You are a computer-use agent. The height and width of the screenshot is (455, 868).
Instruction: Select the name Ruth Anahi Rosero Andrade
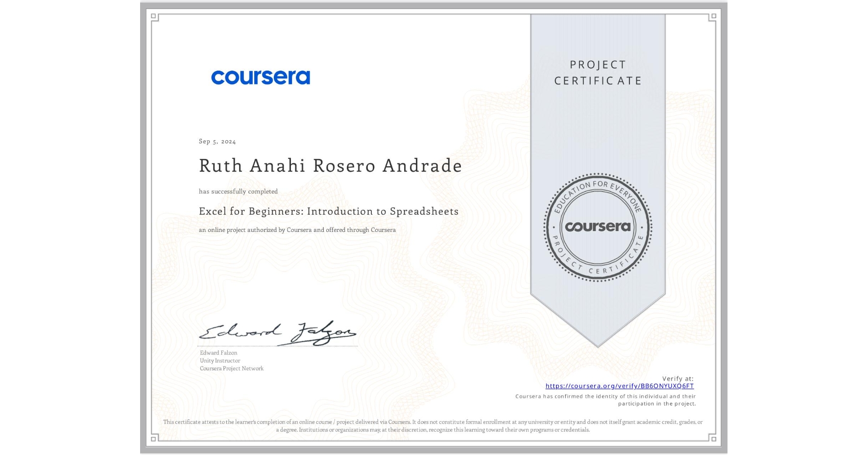coord(331,166)
